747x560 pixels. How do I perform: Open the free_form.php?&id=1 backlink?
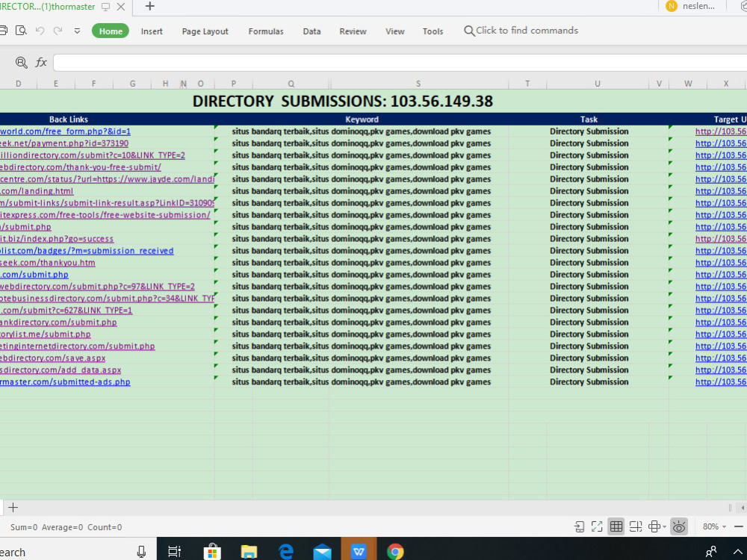pyautogui.click(x=65, y=131)
